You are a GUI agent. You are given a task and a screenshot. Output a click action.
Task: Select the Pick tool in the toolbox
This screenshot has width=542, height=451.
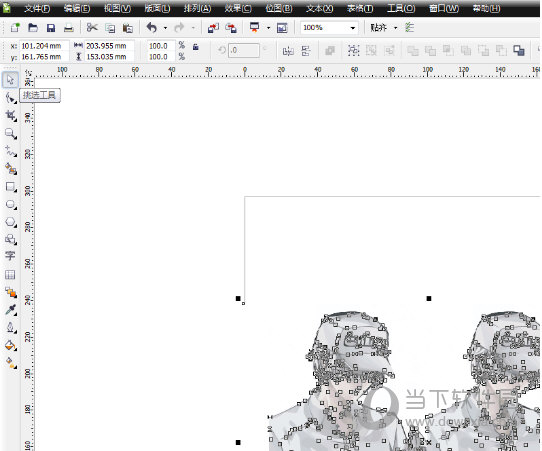point(10,80)
